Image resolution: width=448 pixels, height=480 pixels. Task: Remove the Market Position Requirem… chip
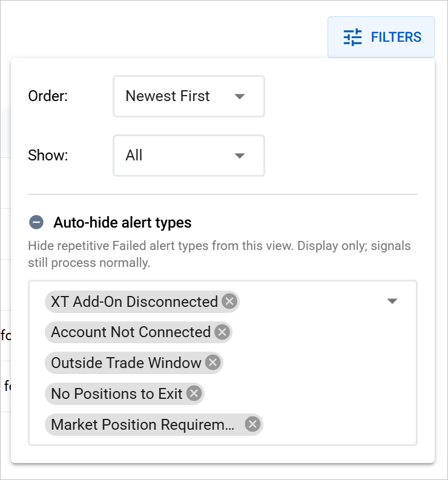point(252,424)
